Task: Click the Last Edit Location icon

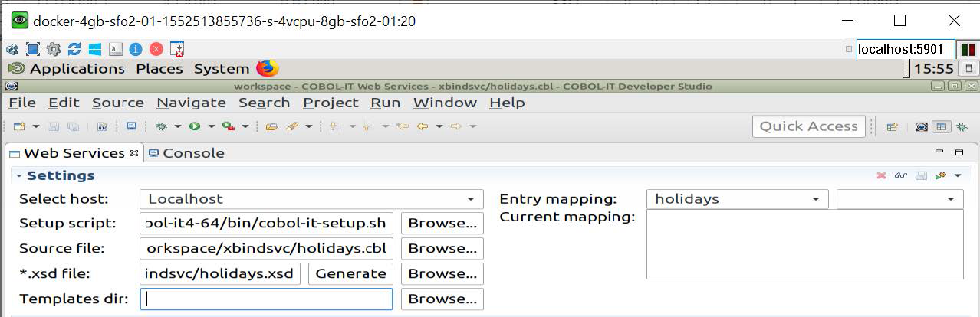Action: tap(403, 126)
